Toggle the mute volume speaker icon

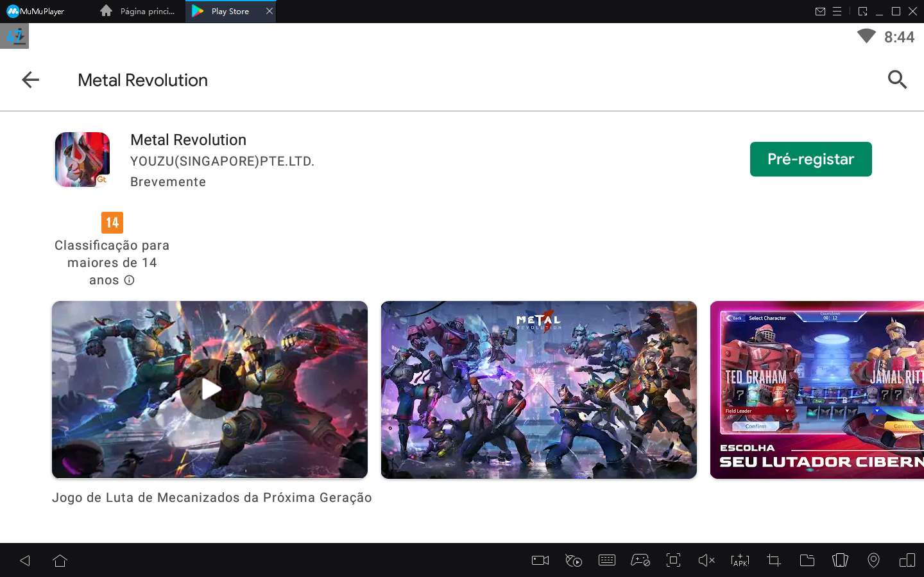click(x=706, y=560)
